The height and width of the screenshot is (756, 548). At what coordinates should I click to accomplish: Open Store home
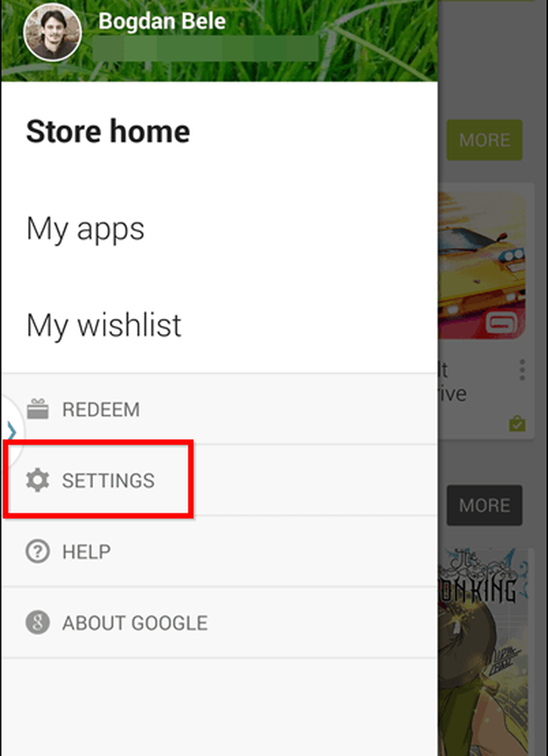pyautogui.click(x=108, y=132)
